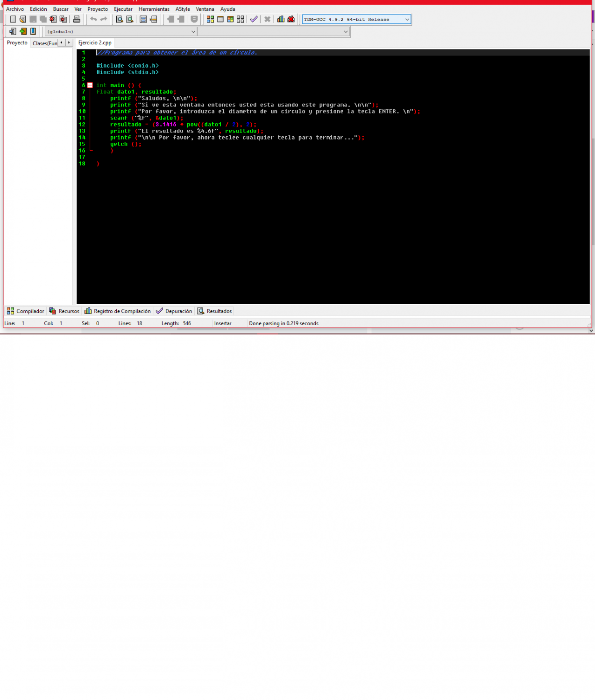The image size is (595, 700).
Task: Switch to the Clases sidebar tab
Action: pos(44,43)
